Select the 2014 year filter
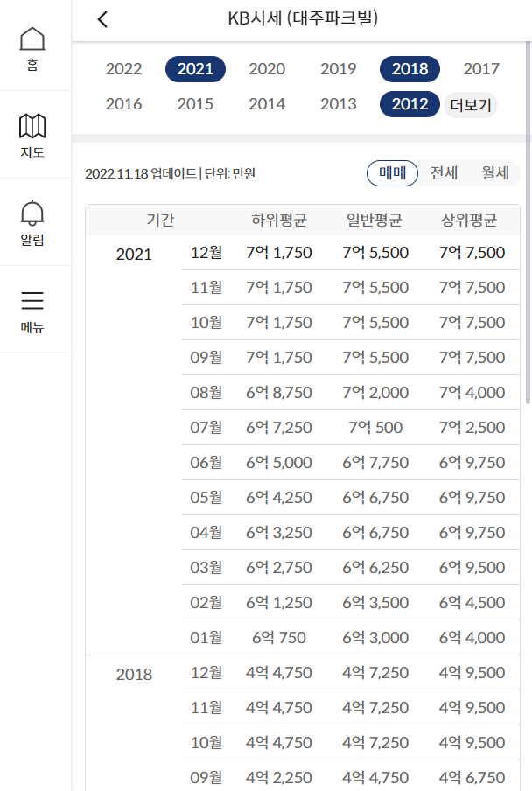532x791 pixels. click(x=267, y=104)
